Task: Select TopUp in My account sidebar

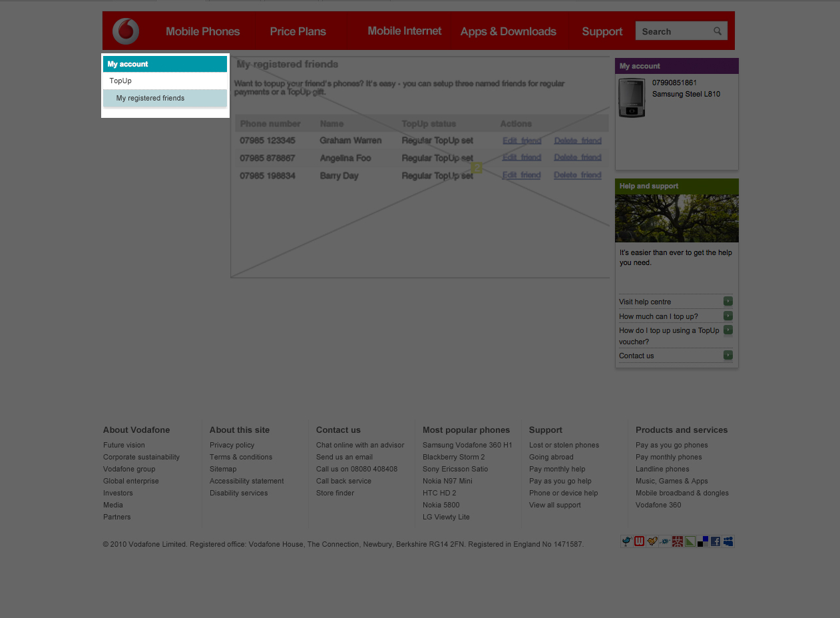Action: click(120, 81)
